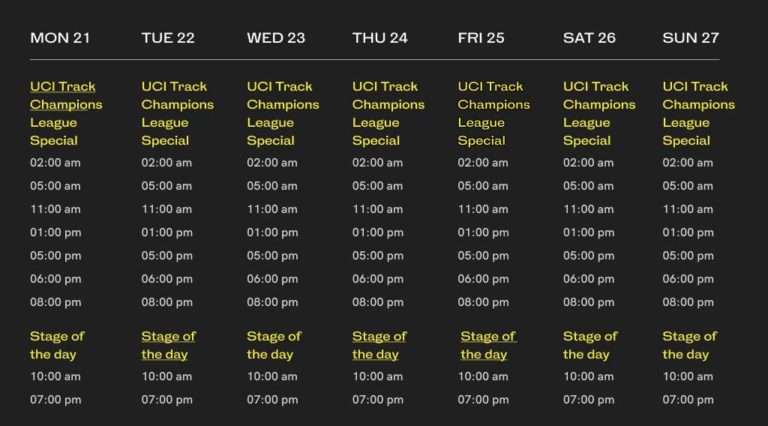Select the MON 21 day header

[x=60, y=38]
